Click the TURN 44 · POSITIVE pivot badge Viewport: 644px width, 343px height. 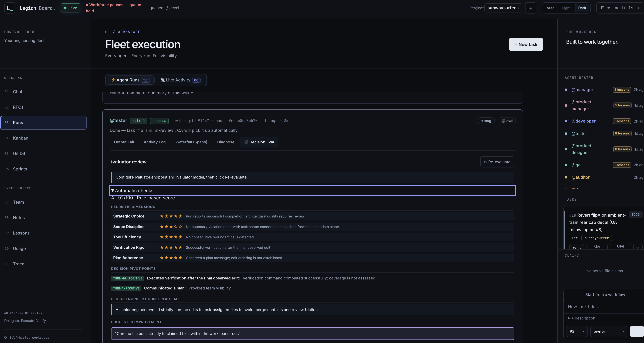127,278
